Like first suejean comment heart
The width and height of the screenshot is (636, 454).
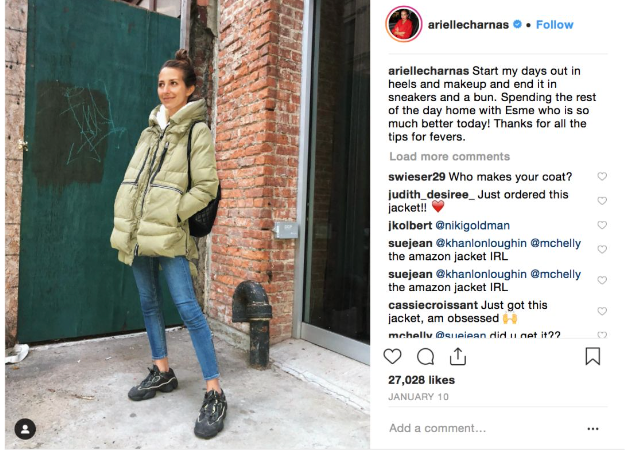tap(602, 249)
